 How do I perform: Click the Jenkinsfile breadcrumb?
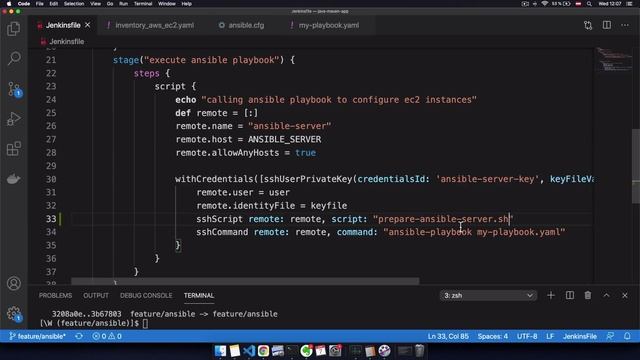66,41
